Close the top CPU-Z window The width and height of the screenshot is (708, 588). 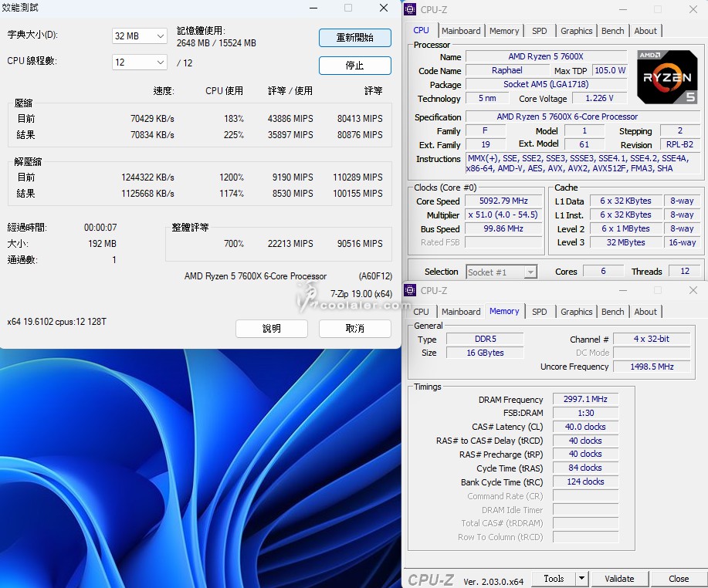point(693,9)
